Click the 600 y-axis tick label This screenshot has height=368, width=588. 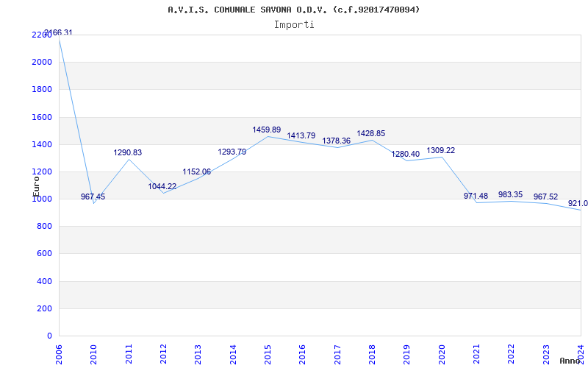[44, 253]
